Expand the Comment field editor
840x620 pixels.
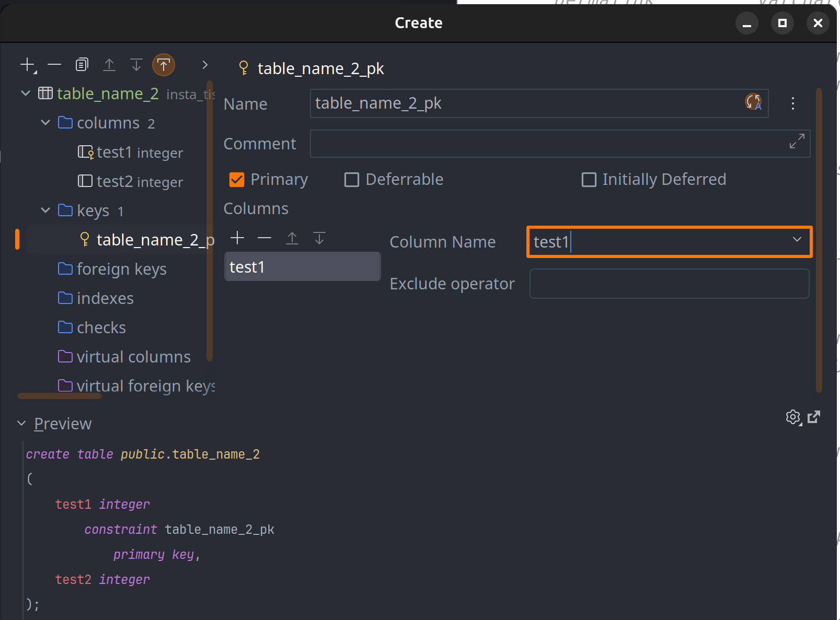click(x=797, y=141)
